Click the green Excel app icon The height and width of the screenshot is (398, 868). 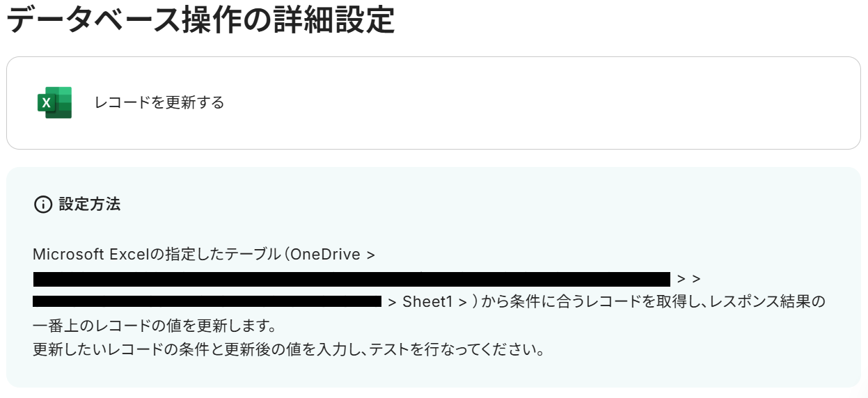54,103
